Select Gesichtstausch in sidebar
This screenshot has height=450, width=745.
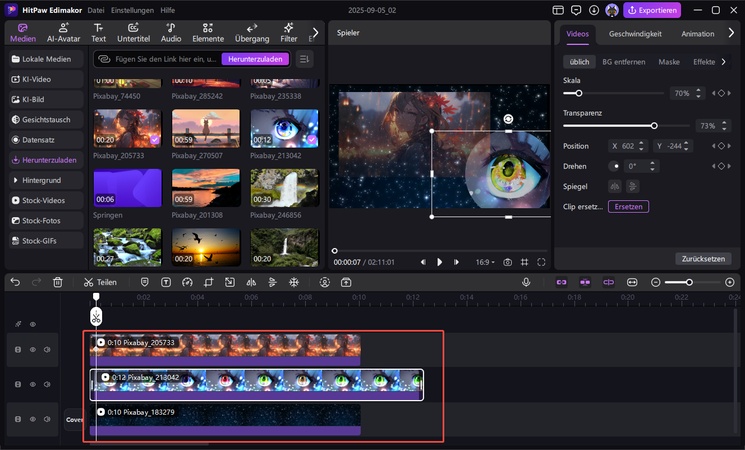click(x=46, y=120)
